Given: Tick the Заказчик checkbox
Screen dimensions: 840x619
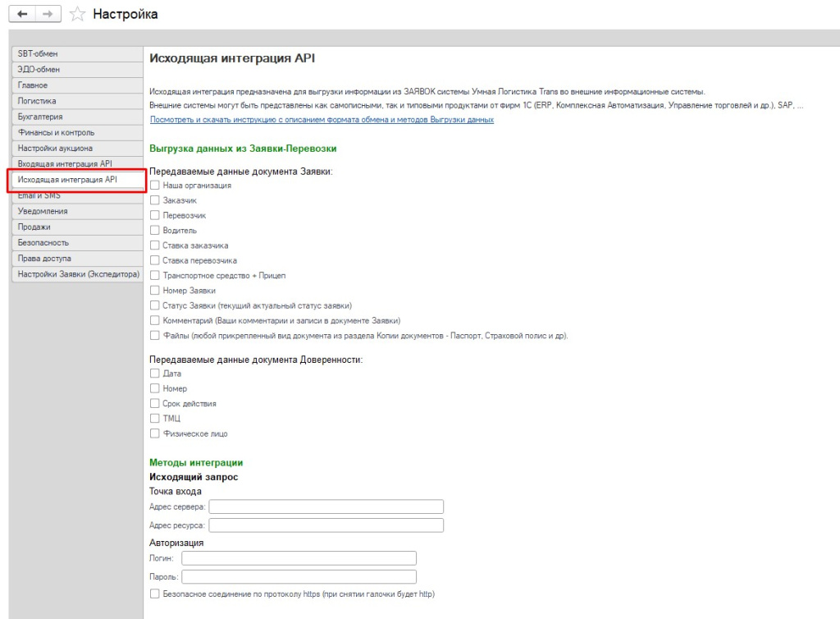Looking at the screenshot, I should click(x=155, y=199).
